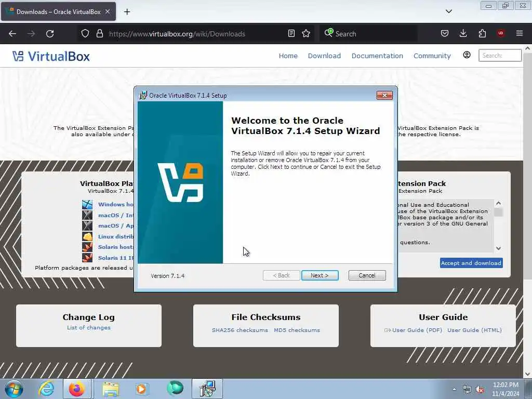Launch Internet Explorer from taskbar
The width and height of the screenshot is (532, 399).
pyautogui.click(x=46, y=389)
